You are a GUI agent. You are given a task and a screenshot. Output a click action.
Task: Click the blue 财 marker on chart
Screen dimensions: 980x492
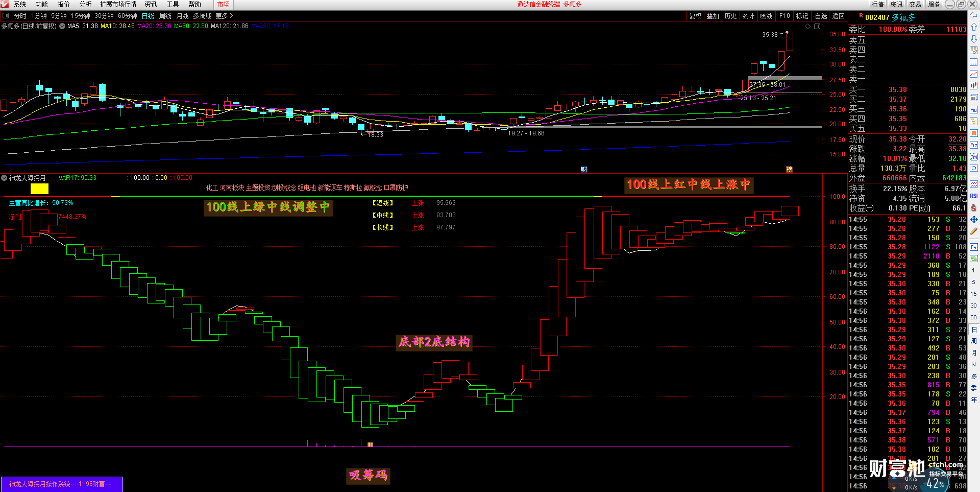pyautogui.click(x=584, y=169)
